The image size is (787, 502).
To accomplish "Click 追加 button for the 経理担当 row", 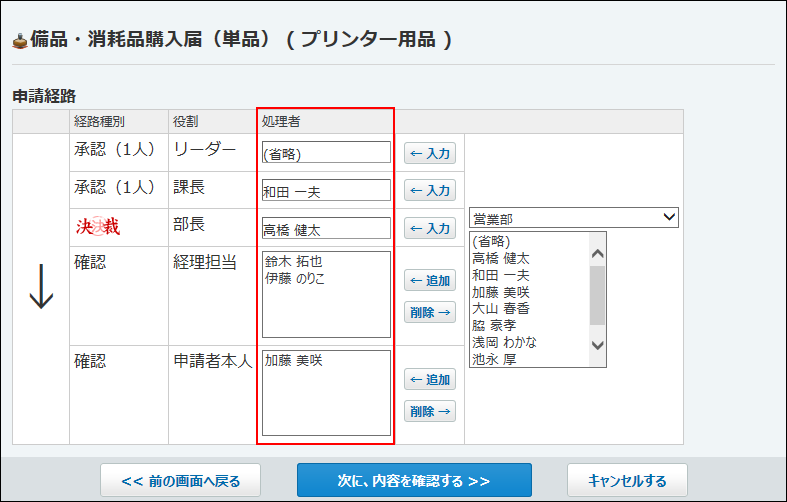I will click(x=430, y=280).
